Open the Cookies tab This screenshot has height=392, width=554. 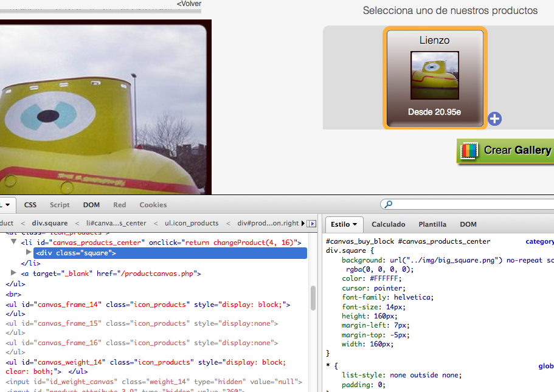(153, 205)
